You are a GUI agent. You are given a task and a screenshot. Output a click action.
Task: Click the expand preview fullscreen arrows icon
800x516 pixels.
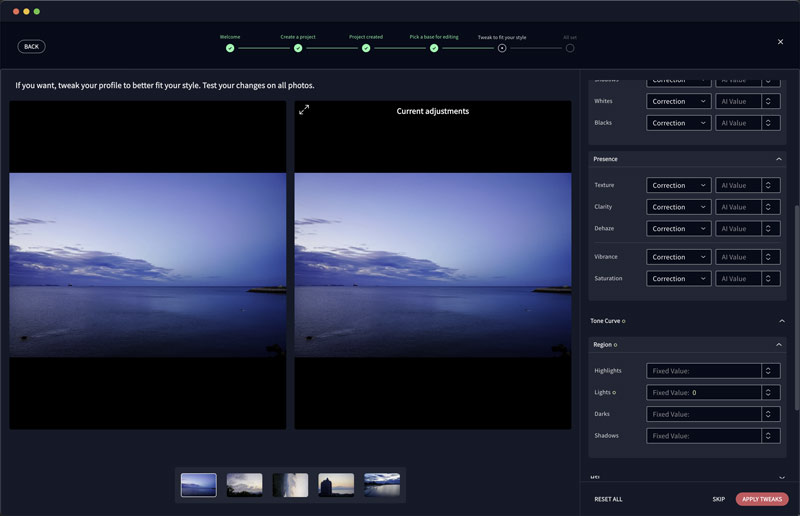click(304, 110)
